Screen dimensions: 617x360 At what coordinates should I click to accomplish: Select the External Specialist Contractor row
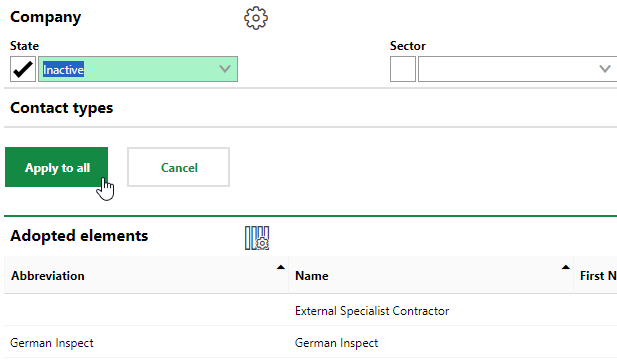(310, 311)
